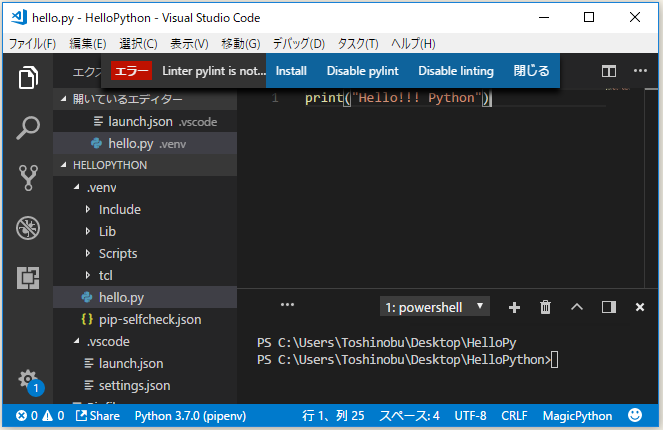Select Python 3.7.0 (pipenv) interpreter

[x=190, y=416]
